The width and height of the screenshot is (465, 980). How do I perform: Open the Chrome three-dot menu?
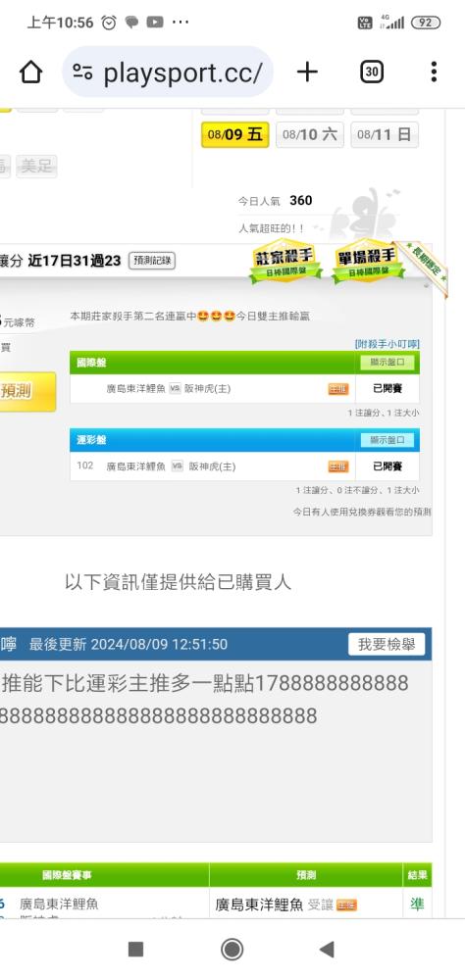click(x=434, y=73)
